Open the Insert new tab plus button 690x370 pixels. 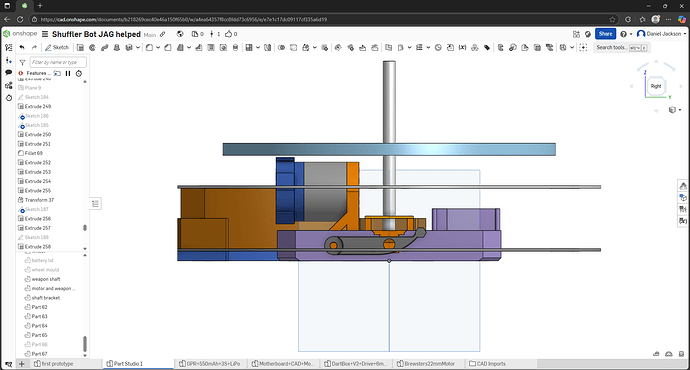[x=22, y=364]
